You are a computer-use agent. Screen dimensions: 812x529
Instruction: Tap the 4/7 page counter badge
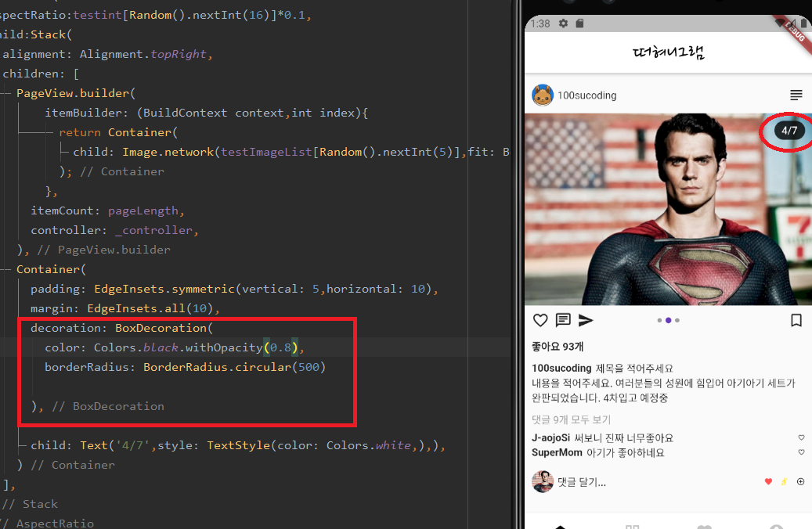coord(789,131)
